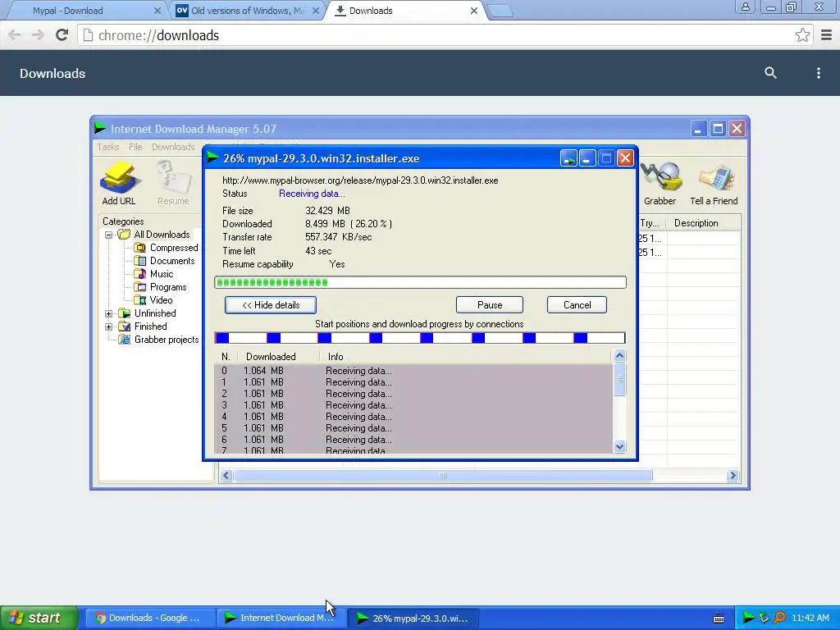The width and height of the screenshot is (840, 630).
Task: Click the All Downloads folder icon
Action: [x=125, y=235]
